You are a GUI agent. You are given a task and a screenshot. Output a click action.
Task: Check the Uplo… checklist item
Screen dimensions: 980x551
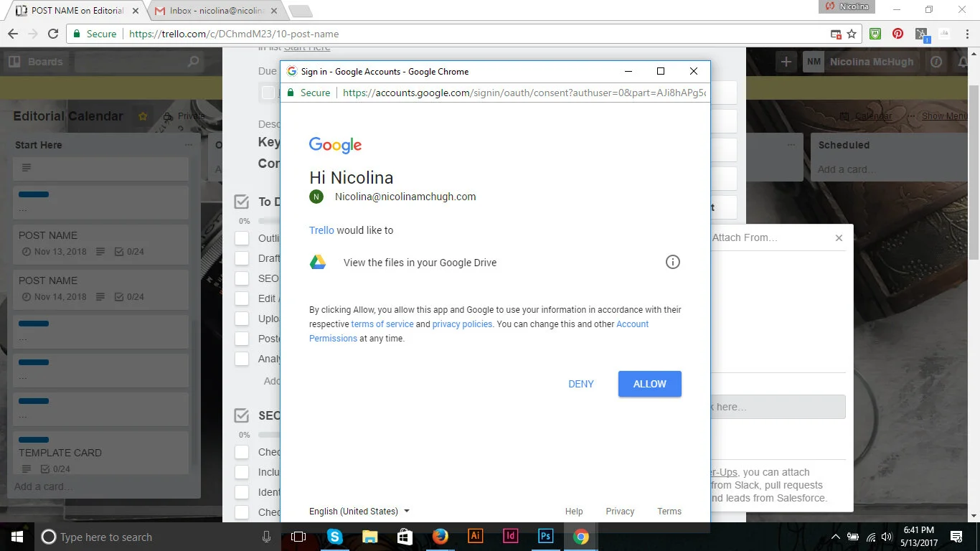242,319
